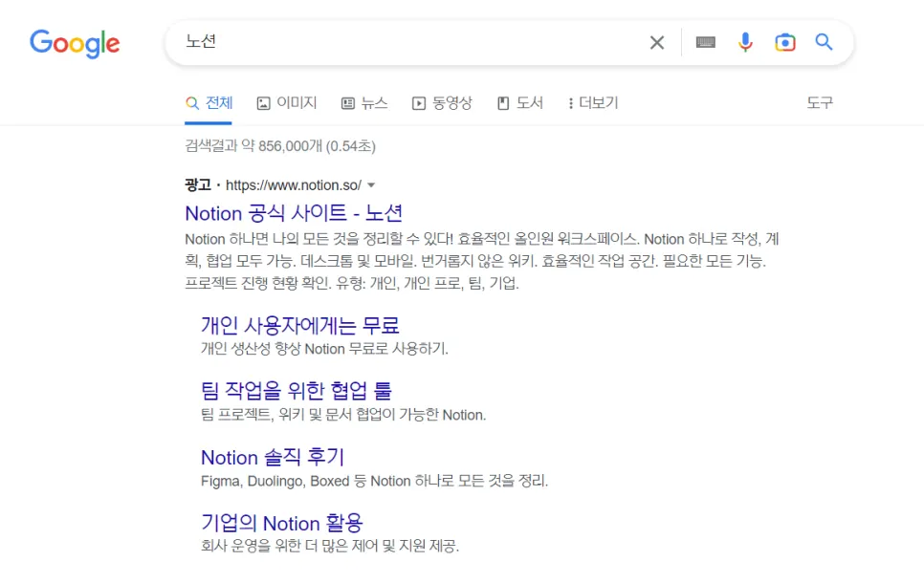Open the Notion 공식 사이트 - 노션 link
This screenshot has width=924, height=583.
[x=294, y=212]
